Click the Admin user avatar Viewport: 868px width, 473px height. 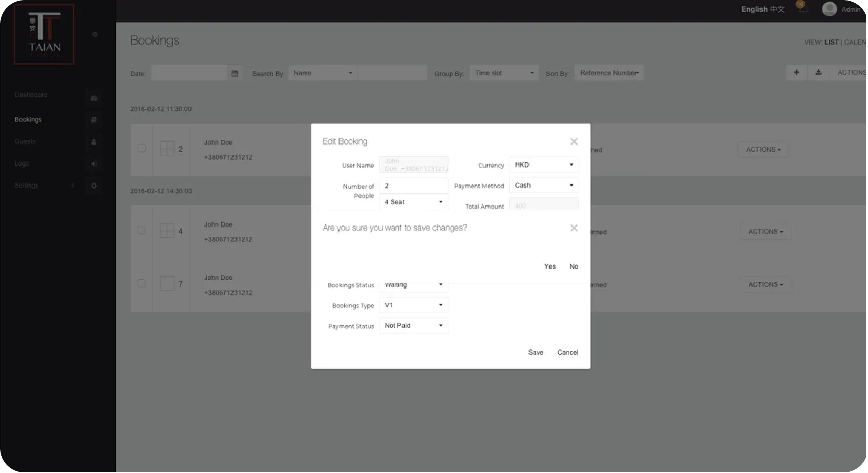(829, 9)
